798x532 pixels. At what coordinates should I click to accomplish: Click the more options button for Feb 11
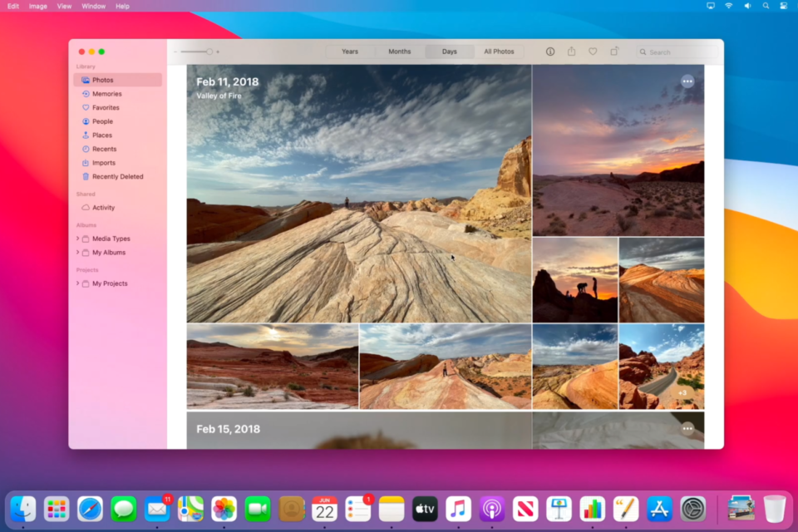click(x=687, y=81)
